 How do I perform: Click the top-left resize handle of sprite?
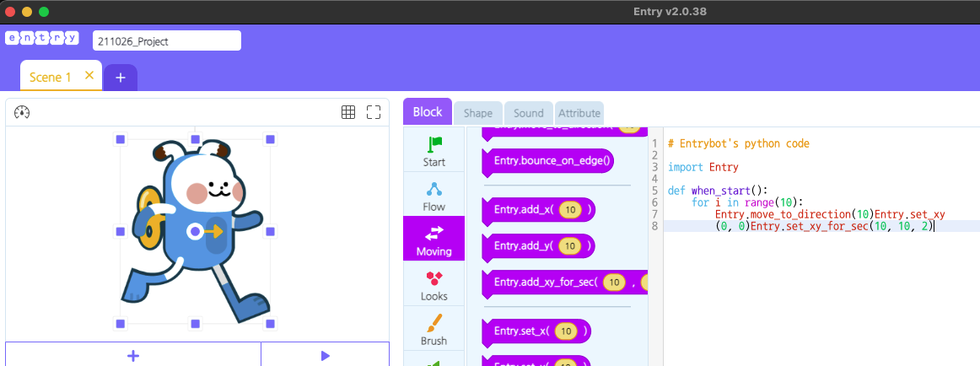(121, 139)
